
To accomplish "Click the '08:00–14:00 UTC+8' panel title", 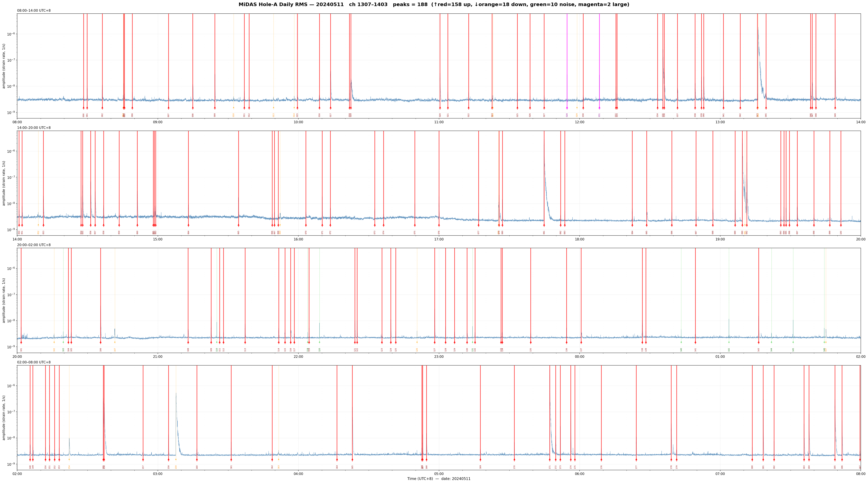I will 34,11.
